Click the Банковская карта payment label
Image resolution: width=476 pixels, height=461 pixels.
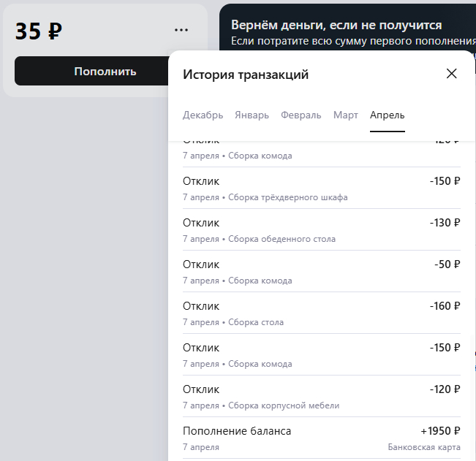424,447
